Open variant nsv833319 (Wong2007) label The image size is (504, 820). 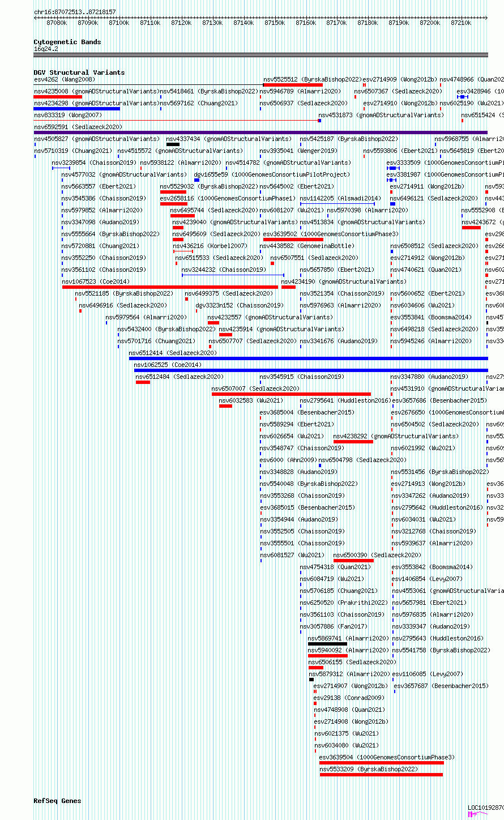tap(68, 115)
